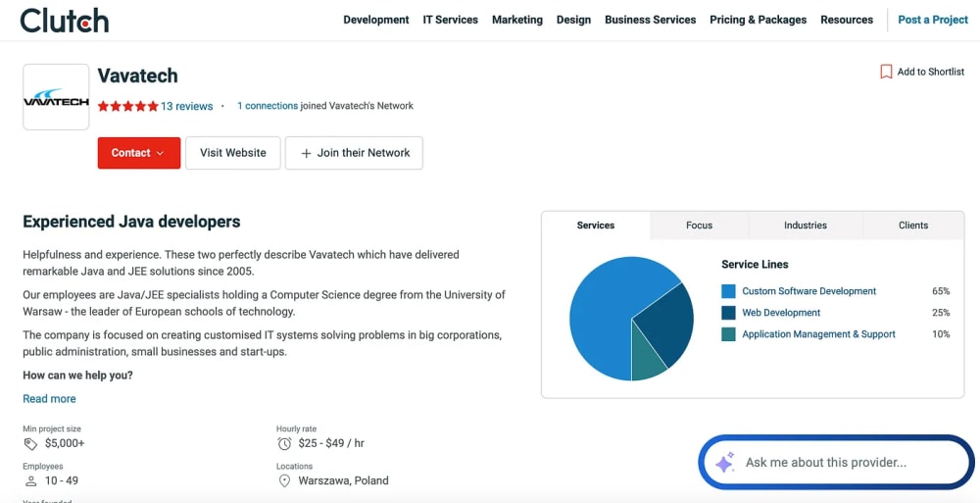Click the 10% service line value

point(941,334)
